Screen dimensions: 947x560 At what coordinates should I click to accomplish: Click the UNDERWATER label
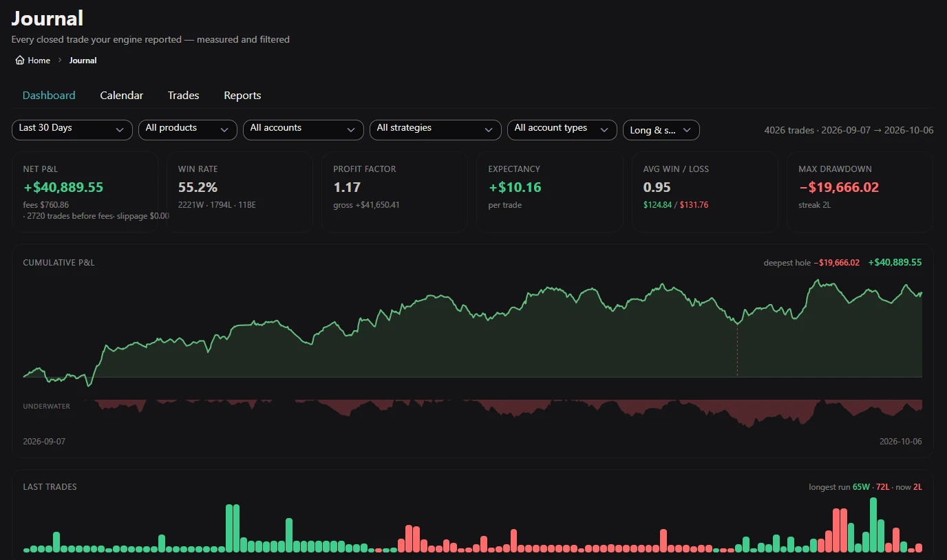[x=47, y=407]
